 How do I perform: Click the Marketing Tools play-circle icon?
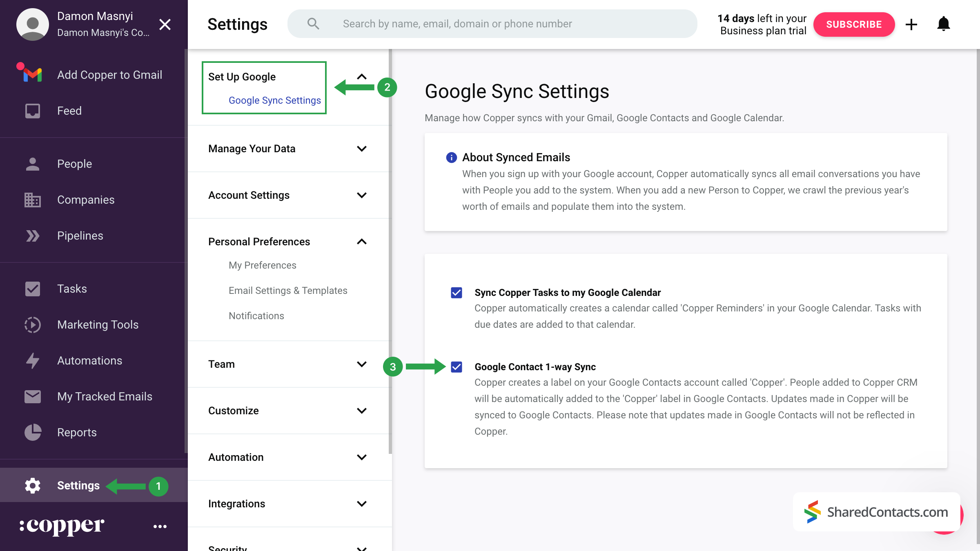tap(33, 325)
